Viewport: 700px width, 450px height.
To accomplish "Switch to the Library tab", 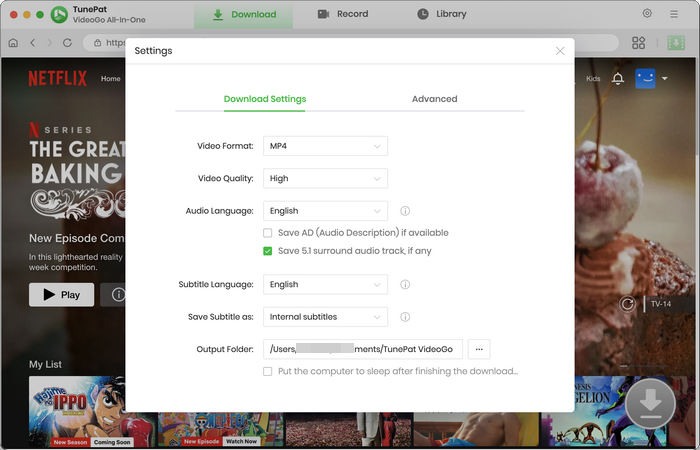I will coord(442,14).
